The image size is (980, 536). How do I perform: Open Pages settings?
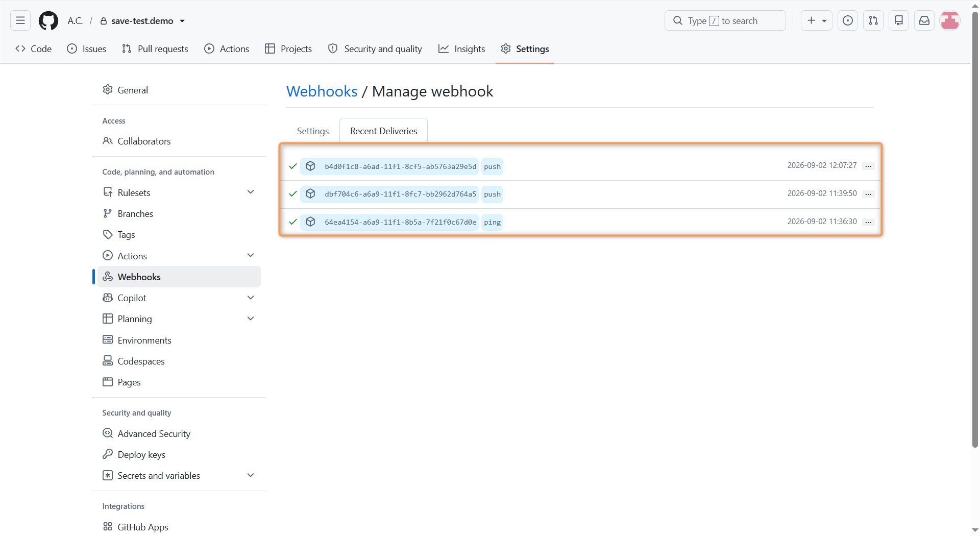179,382
